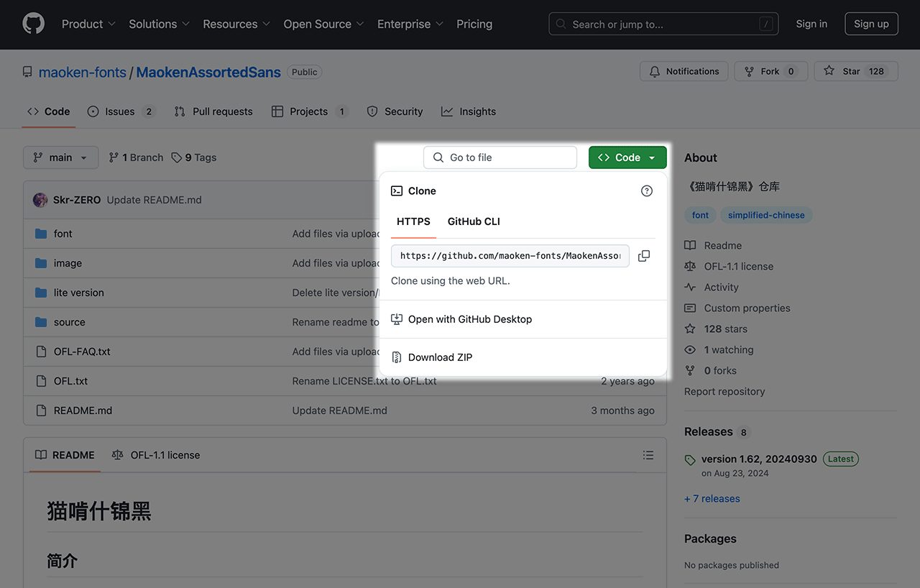
Task: Open the Solutions navigation dropdown
Action: pyautogui.click(x=159, y=24)
